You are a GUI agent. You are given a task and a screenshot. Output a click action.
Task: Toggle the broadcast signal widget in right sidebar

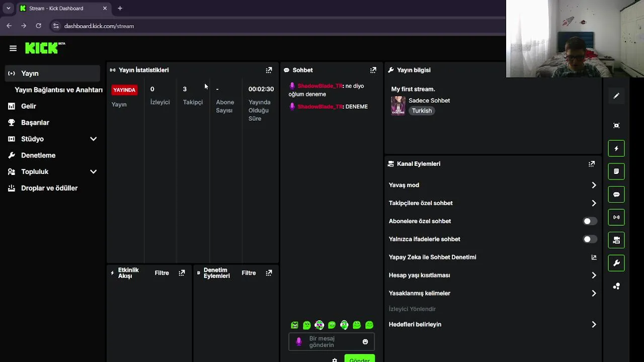point(616,217)
